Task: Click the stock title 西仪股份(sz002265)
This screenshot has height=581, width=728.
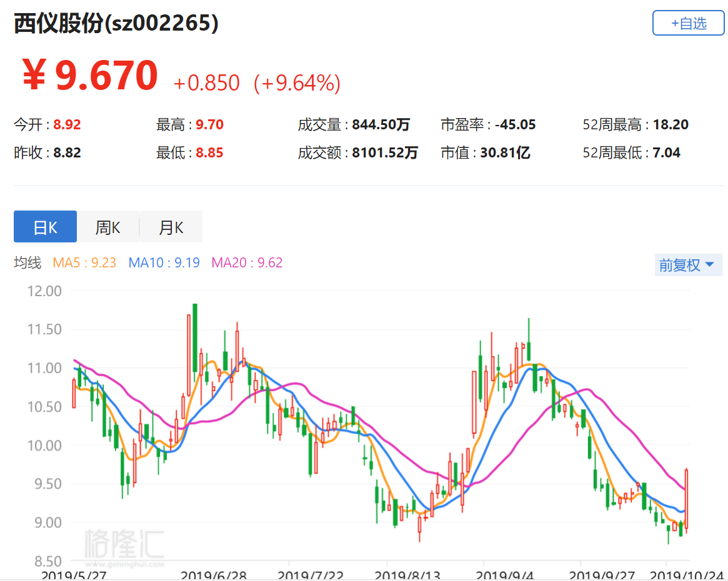Action: point(116,23)
